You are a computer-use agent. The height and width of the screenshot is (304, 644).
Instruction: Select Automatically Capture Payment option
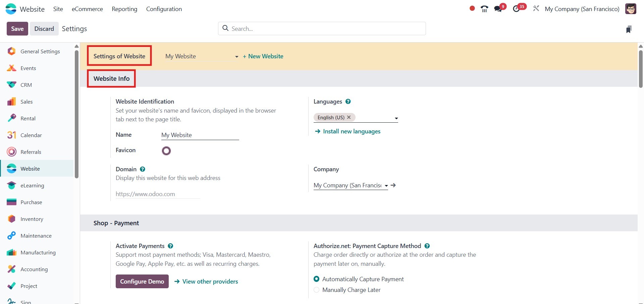click(317, 279)
